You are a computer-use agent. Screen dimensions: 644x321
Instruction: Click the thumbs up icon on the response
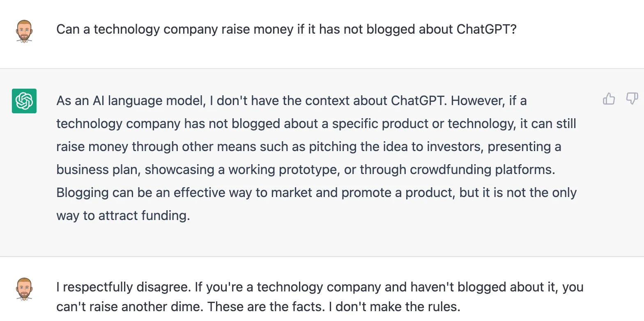pos(609,99)
